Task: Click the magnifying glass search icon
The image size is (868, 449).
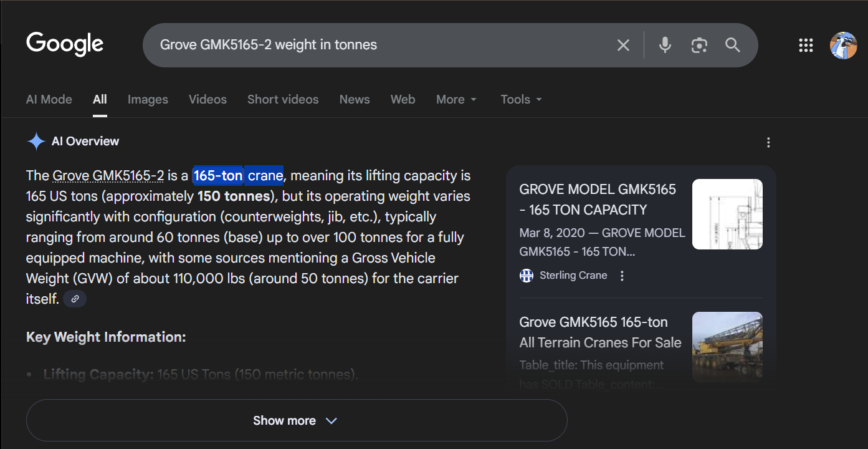Action: tap(733, 45)
